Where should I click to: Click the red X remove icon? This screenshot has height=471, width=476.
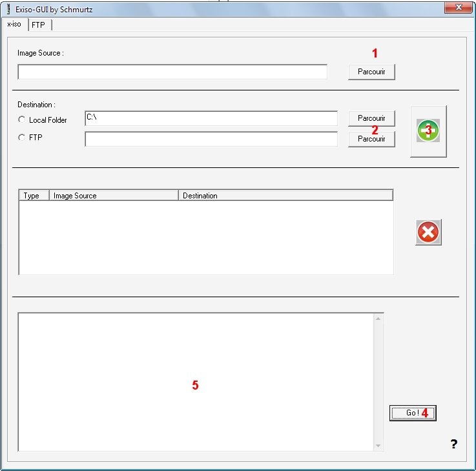click(428, 232)
